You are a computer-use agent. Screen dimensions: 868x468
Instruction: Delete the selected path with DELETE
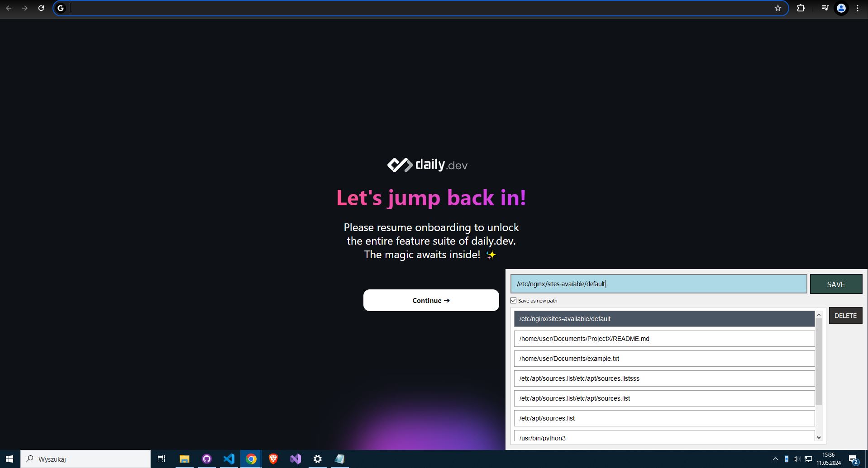[845, 316]
